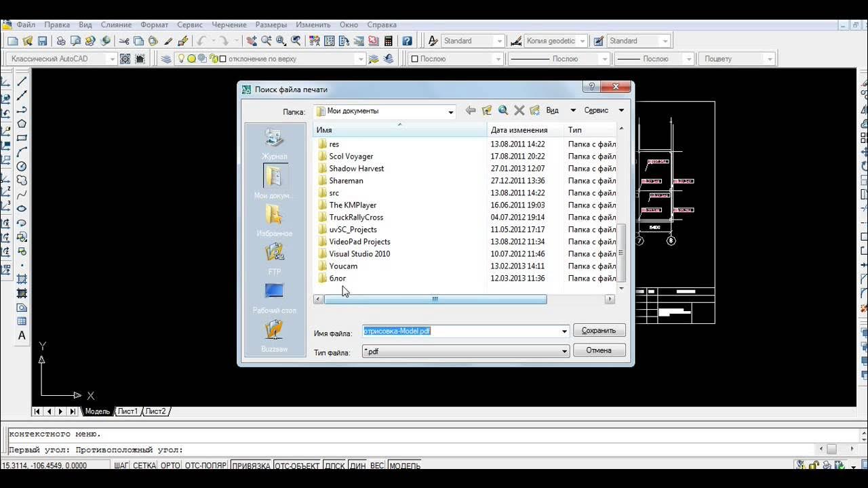Select the Multiline Text A tool
The height and width of the screenshot is (488, 868).
[x=22, y=335]
